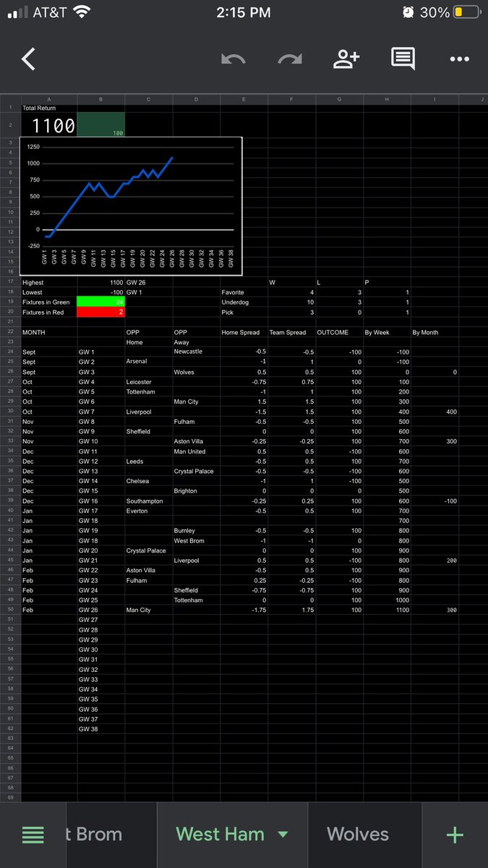Screen dimensions: 488x868
Task: Select the 'Pick' label cell
Action: [244, 312]
